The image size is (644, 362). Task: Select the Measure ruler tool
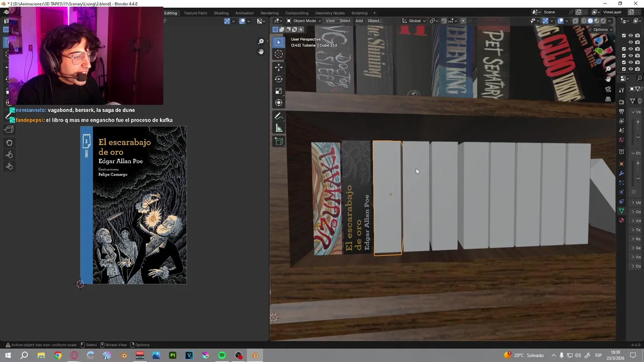point(279,128)
